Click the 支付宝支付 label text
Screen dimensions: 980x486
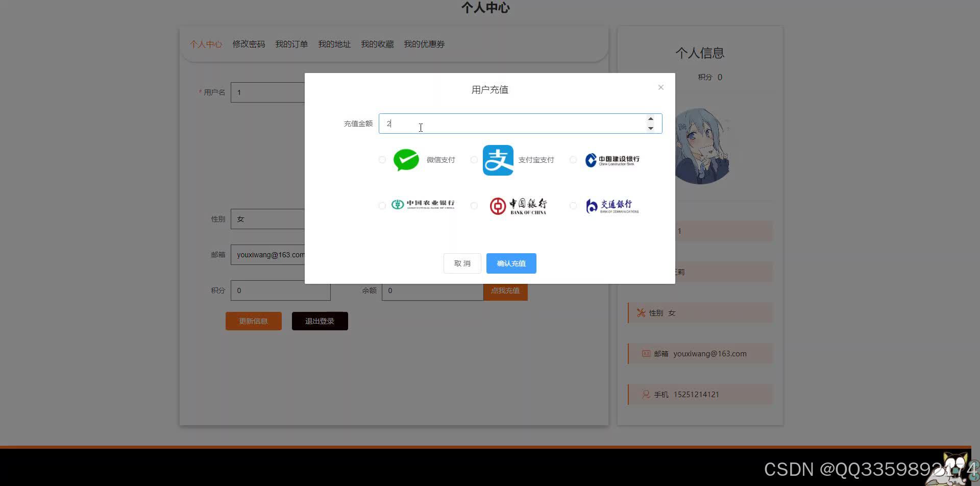click(536, 160)
